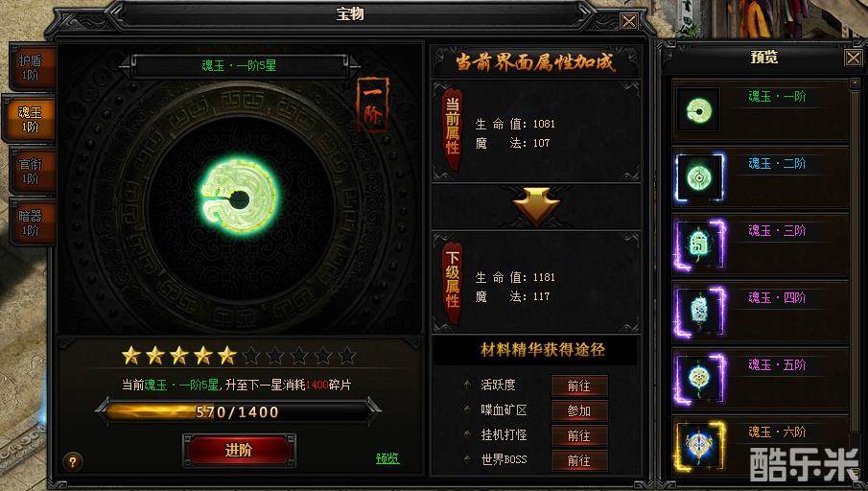Select the 魂玉·五阶 jade icon in preview
The height and width of the screenshot is (491, 868).
point(699,379)
